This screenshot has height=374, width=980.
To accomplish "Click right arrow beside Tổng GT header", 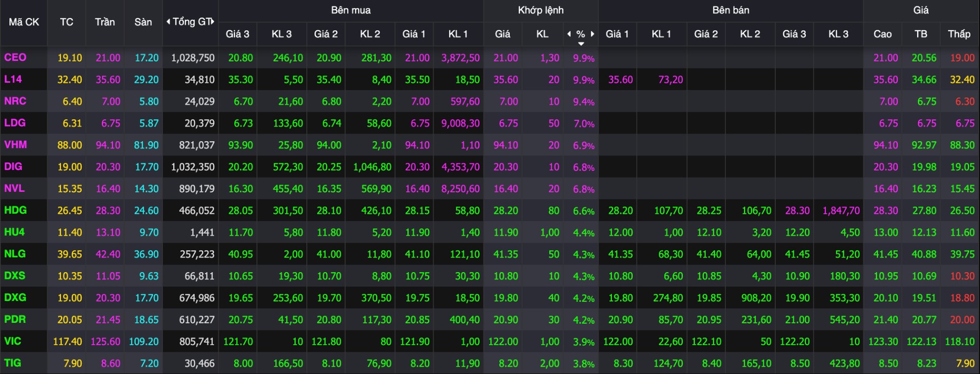I will (212, 22).
